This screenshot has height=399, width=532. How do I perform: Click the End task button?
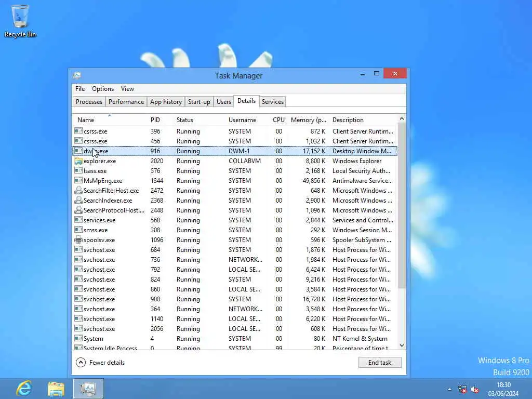click(x=380, y=362)
